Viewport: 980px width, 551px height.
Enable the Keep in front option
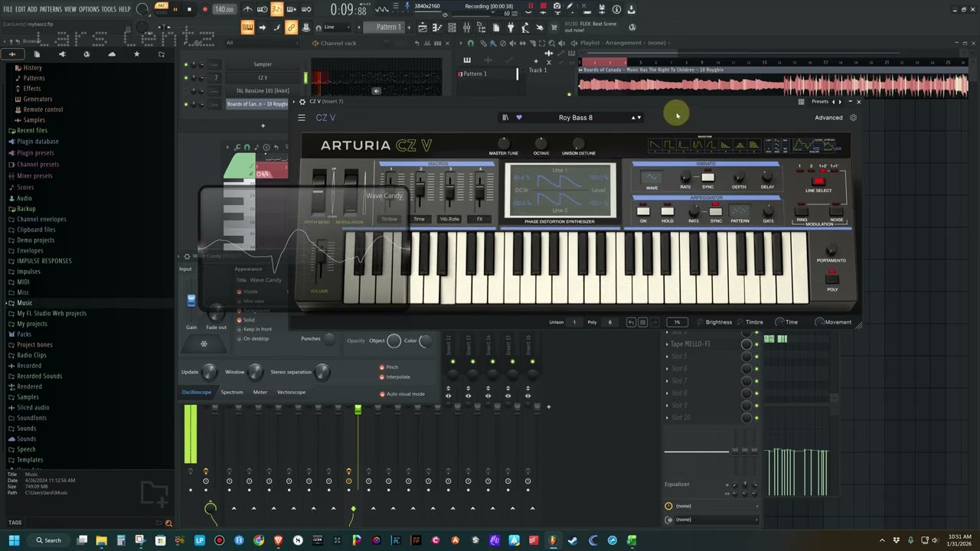[253, 329]
